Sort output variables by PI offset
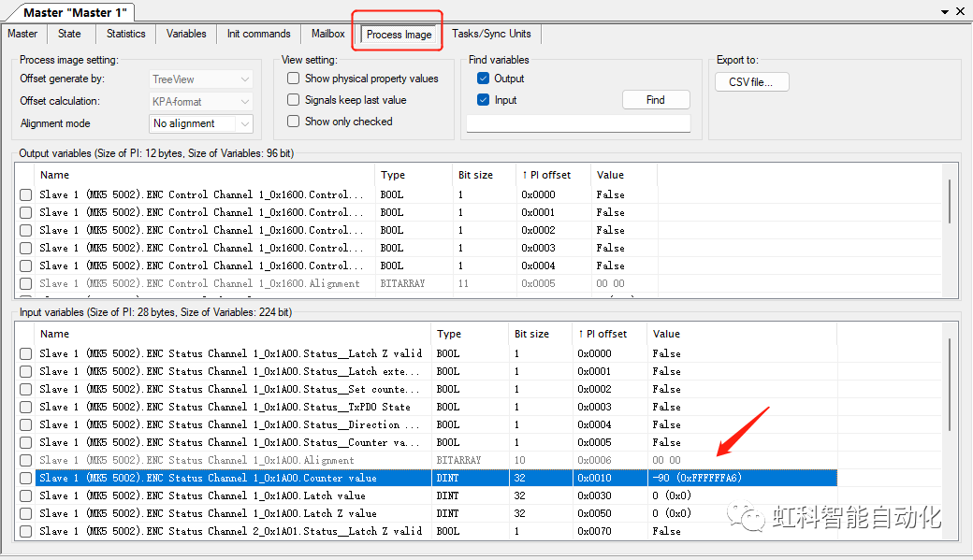Screen dimensions: 973x560 pyautogui.click(x=552, y=175)
